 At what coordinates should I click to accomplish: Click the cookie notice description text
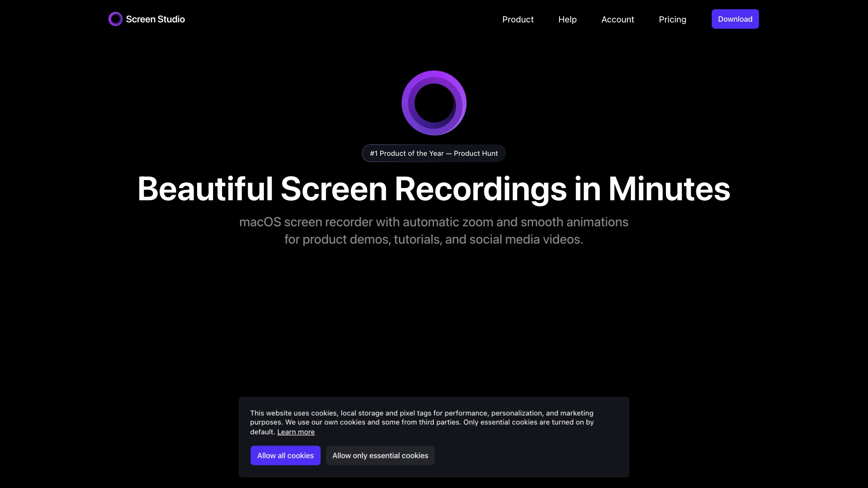pyautogui.click(x=422, y=422)
